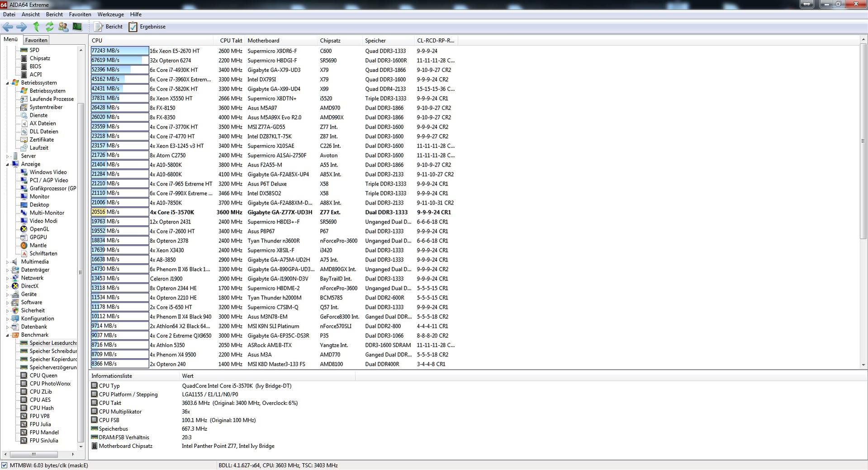Select the Chipsatz tree item icon

point(24,58)
